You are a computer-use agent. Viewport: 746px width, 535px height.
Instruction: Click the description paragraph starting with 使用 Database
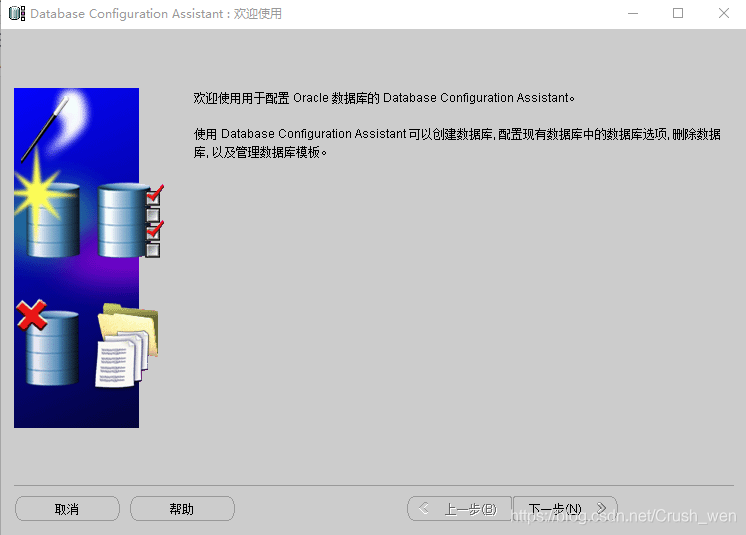click(x=457, y=143)
